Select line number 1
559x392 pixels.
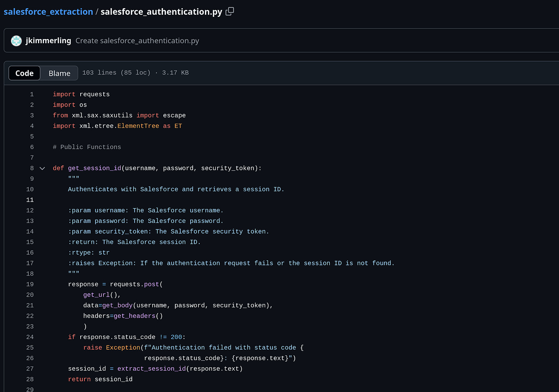pyautogui.click(x=32, y=94)
